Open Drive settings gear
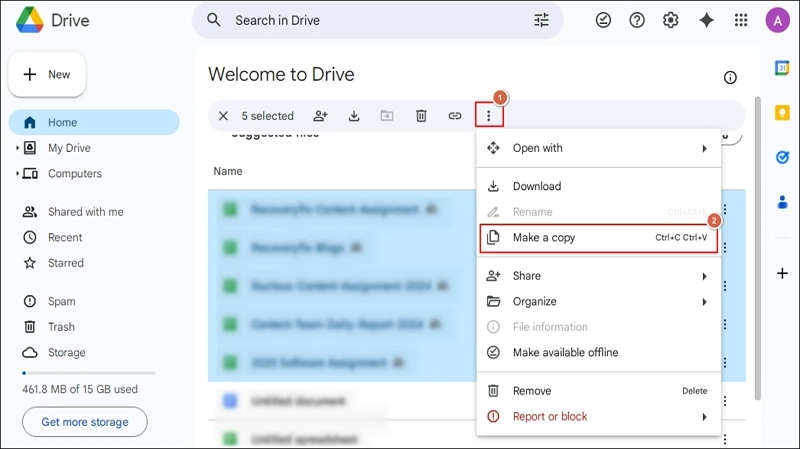 pos(671,20)
